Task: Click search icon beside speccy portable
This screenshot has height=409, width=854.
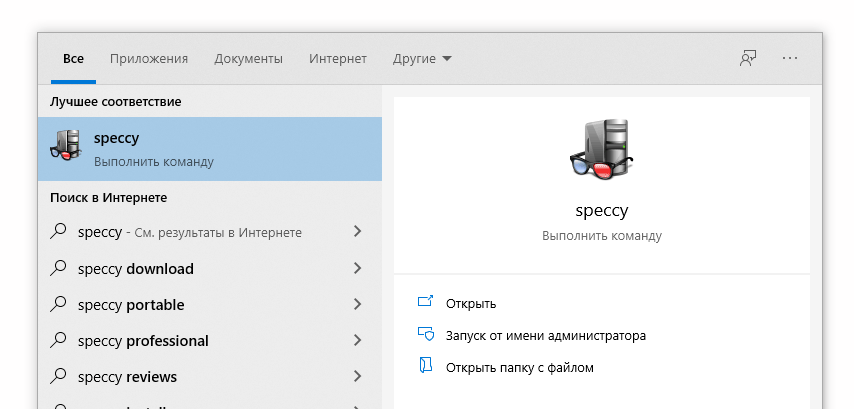Action: (x=58, y=303)
